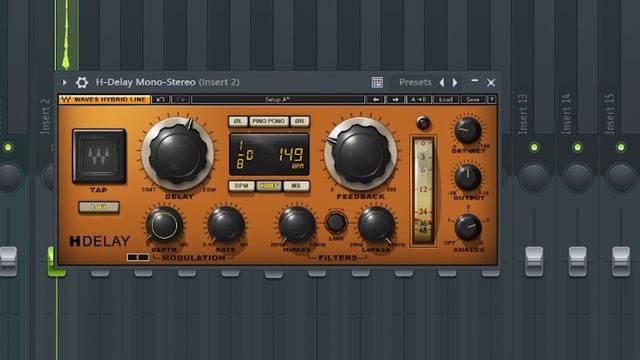The height and width of the screenshot is (360, 640).
Task: Open the Setup A preset name field
Action: point(278,99)
